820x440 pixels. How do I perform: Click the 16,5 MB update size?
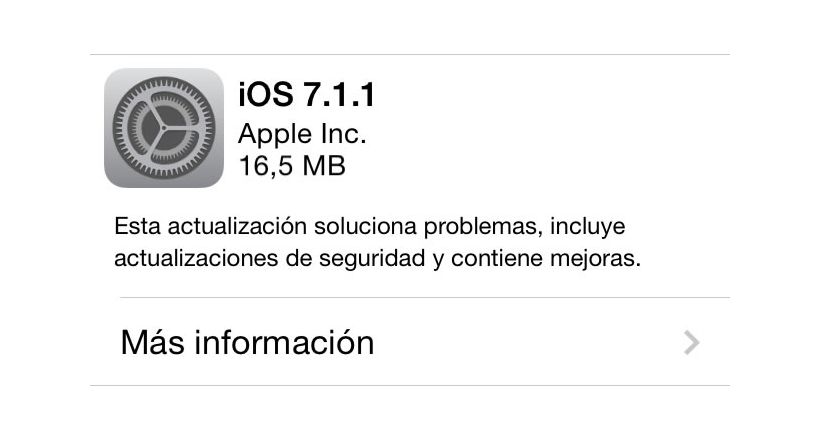pyautogui.click(x=292, y=166)
